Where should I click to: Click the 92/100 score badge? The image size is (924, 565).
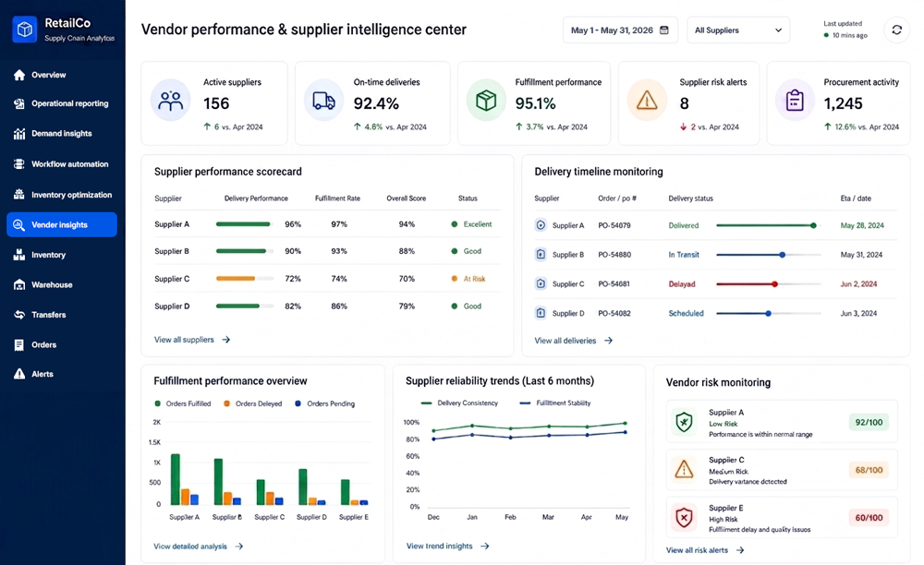point(869,423)
